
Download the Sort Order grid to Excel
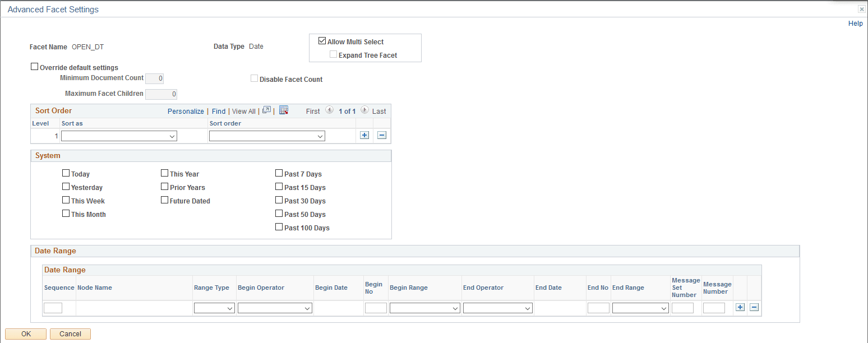coord(284,110)
